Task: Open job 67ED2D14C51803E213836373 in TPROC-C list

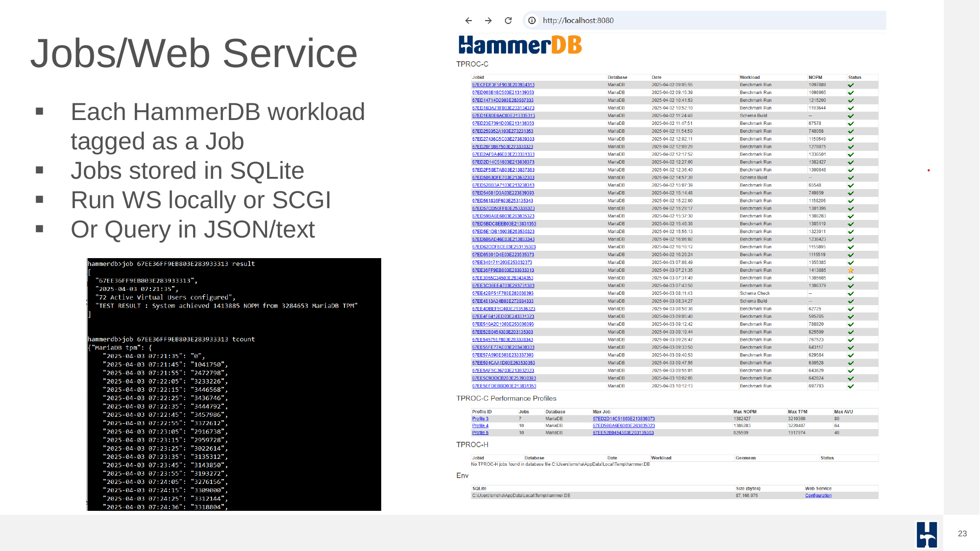Action: tap(503, 162)
